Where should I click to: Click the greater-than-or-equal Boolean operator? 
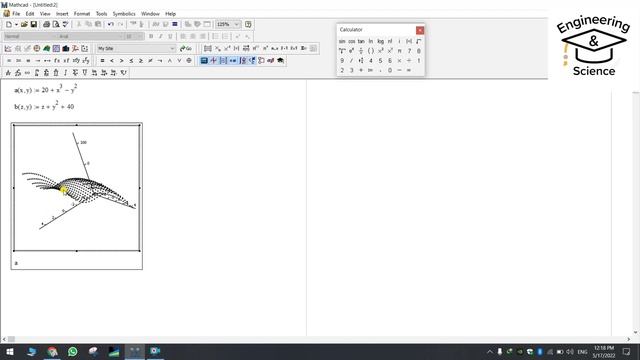coord(141,60)
